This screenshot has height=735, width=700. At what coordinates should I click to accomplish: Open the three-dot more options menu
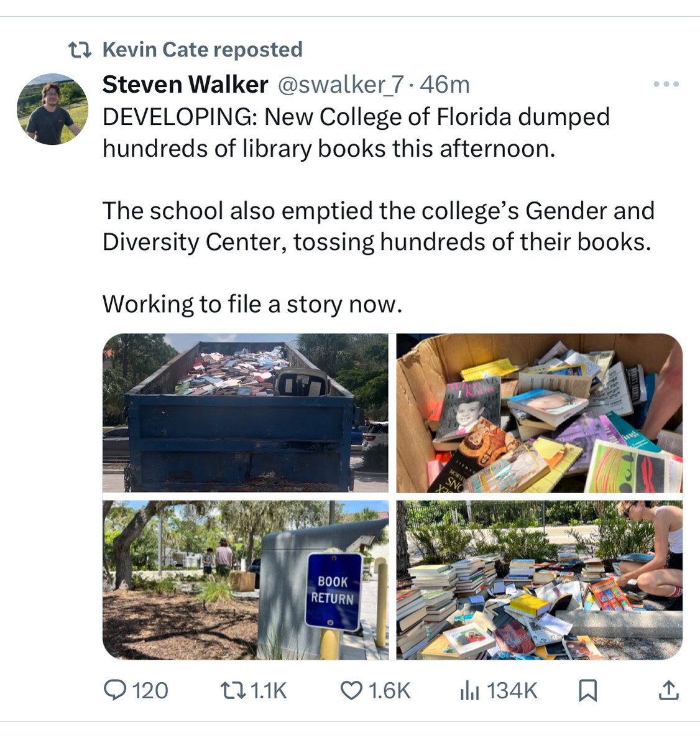pos(666,85)
